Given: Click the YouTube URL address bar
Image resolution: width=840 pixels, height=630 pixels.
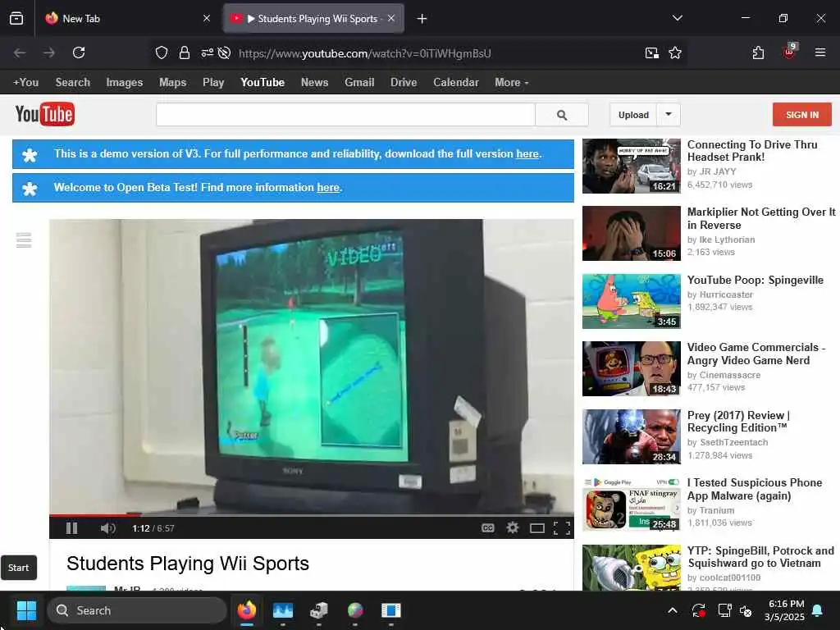Looking at the screenshot, I should (365, 53).
